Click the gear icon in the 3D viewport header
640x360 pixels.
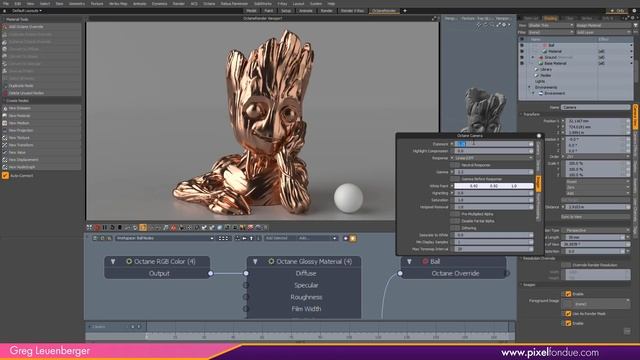[x=504, y=25]
